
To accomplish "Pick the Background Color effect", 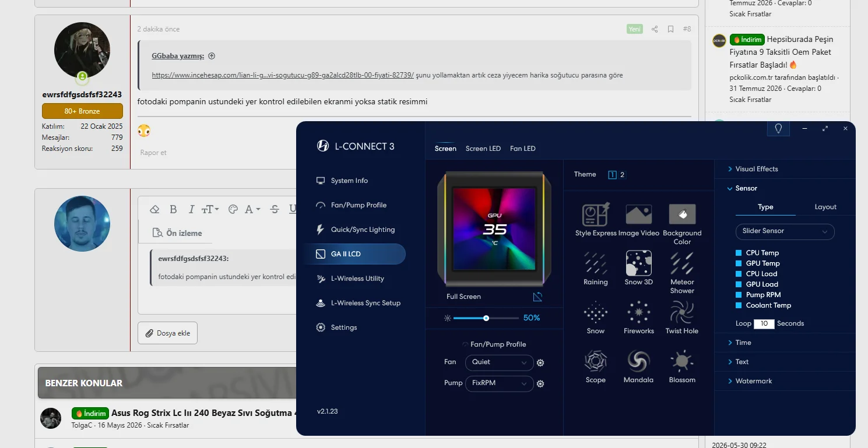I will pos(682,214).
